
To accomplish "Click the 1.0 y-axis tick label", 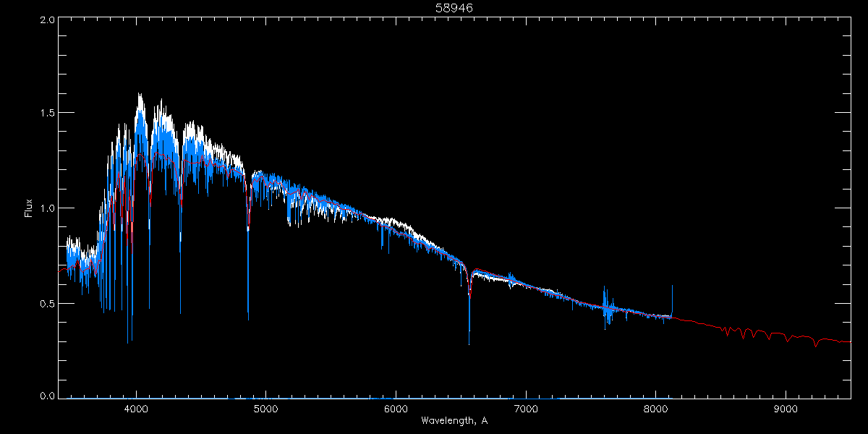I will 48,208.
